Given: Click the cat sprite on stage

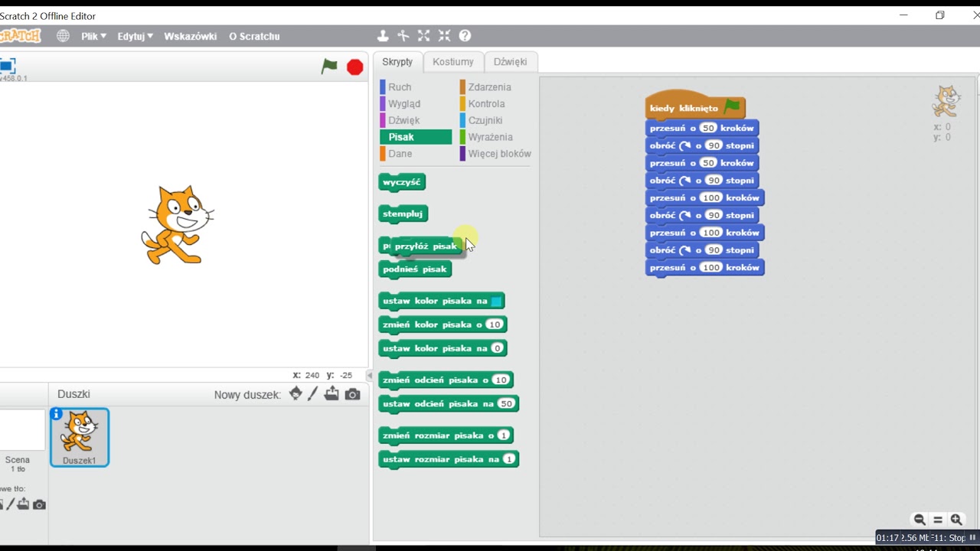Looking at the screenshot, I should [178, 224].
